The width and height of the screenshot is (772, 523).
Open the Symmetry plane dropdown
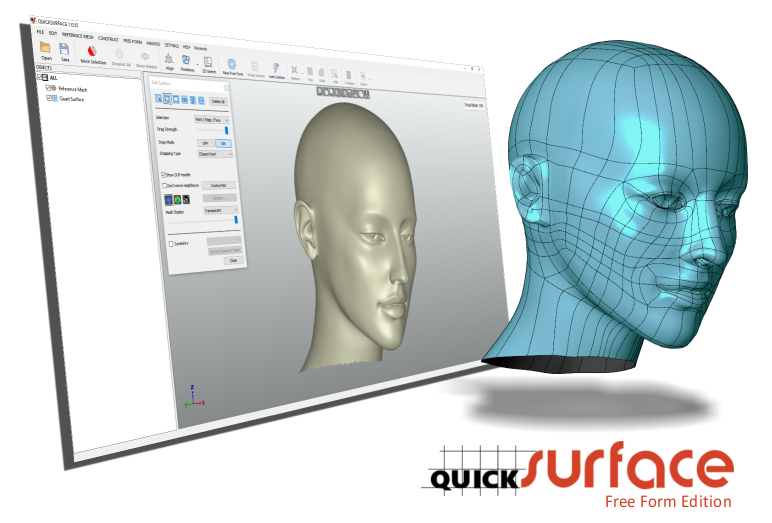click(x=224, y=241)
